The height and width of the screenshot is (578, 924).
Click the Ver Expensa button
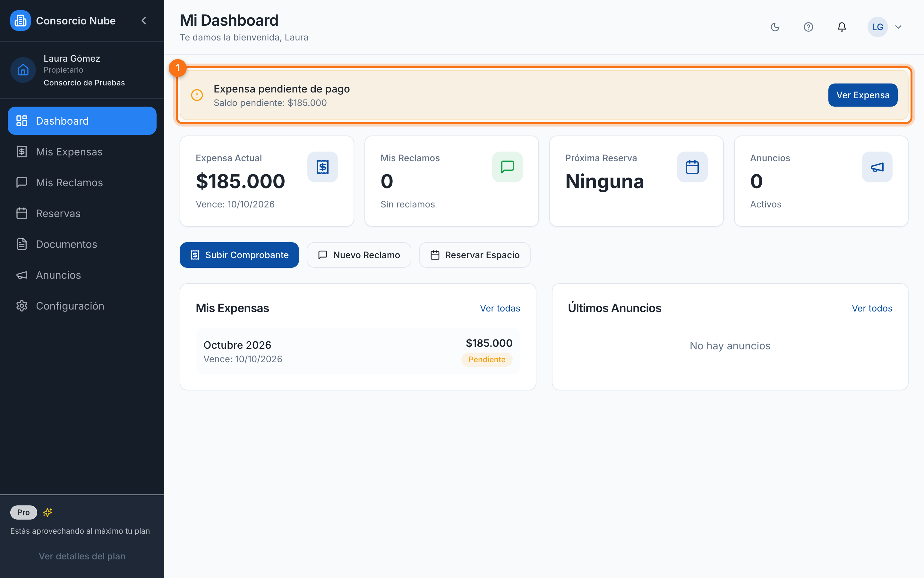click(x=862, y=95)
